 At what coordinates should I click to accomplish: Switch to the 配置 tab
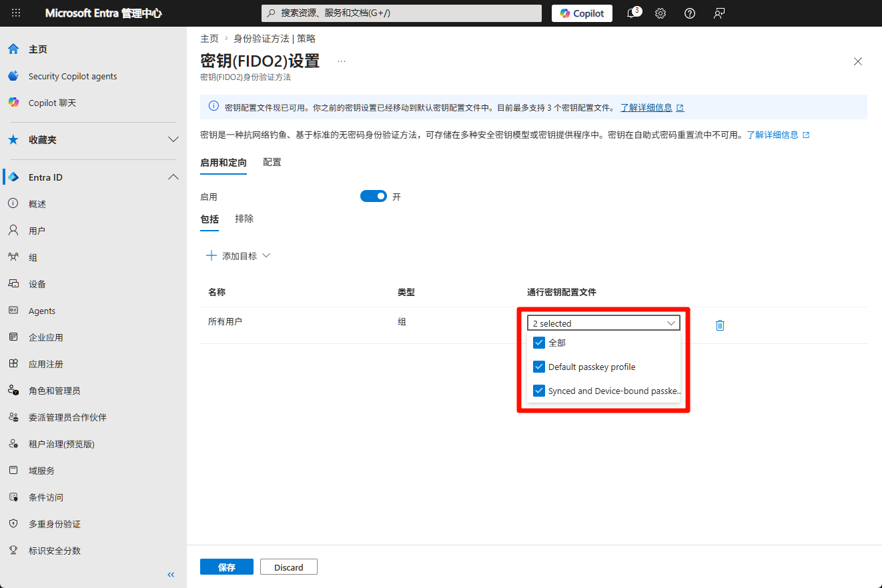[272, 162]
